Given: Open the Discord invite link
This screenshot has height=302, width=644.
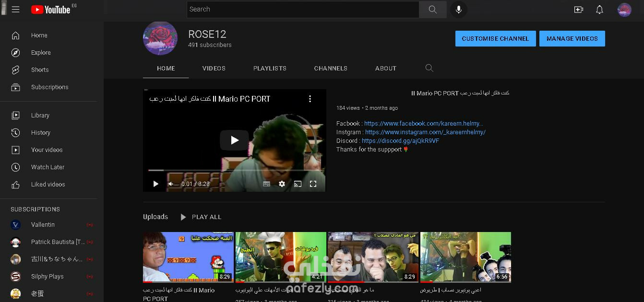Looking at the screenshot, I should click(x=400, y=141).
